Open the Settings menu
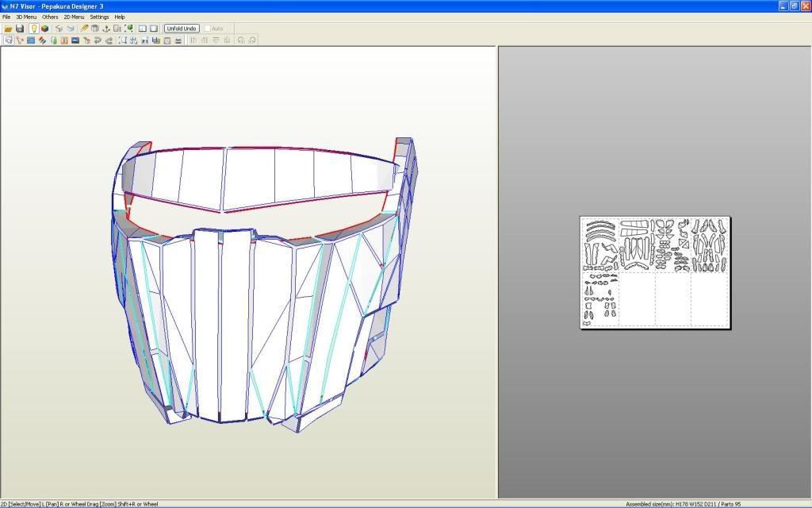Viewport: 812px width, 508px height. tap(99, 17)
